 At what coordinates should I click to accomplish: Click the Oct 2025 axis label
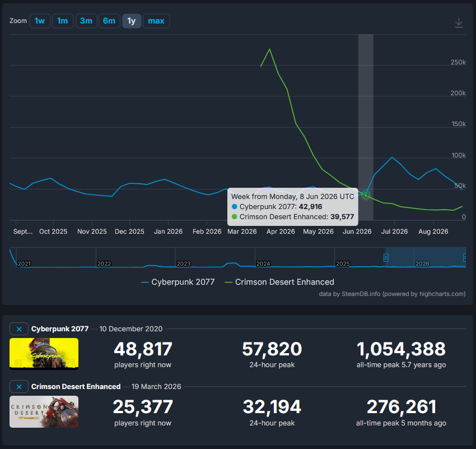pyautogui.click(x=53, y=232)
